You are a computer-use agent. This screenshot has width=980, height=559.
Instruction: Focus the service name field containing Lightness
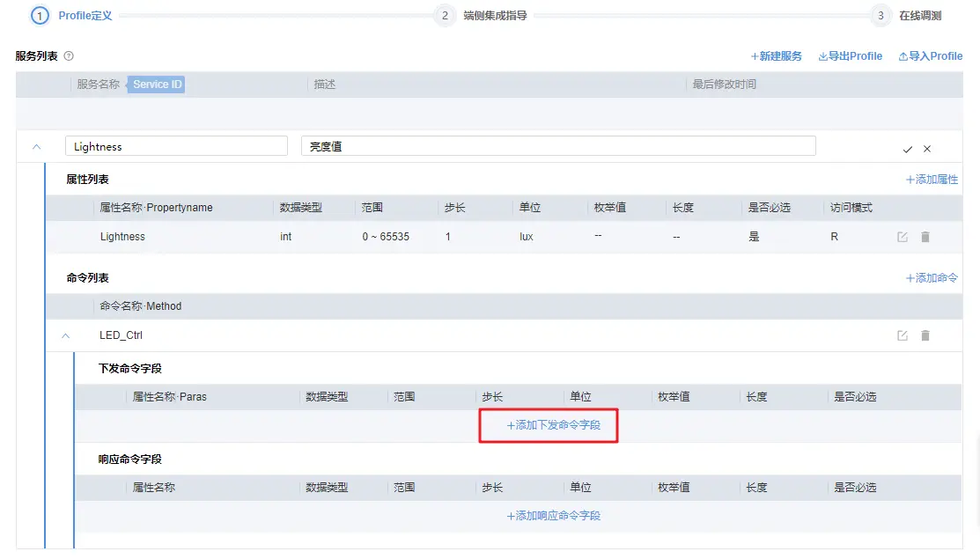(x=176, y=146)
